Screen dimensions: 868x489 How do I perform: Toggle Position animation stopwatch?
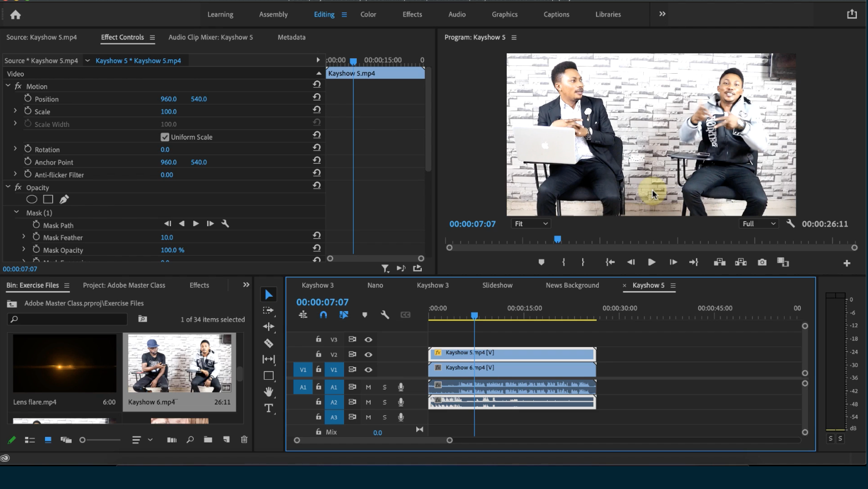click(28, 98)
